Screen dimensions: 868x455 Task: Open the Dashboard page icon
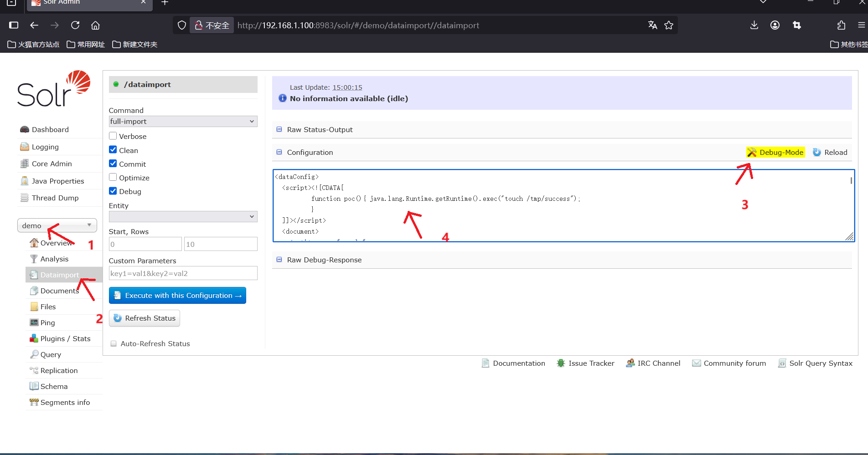25,129
